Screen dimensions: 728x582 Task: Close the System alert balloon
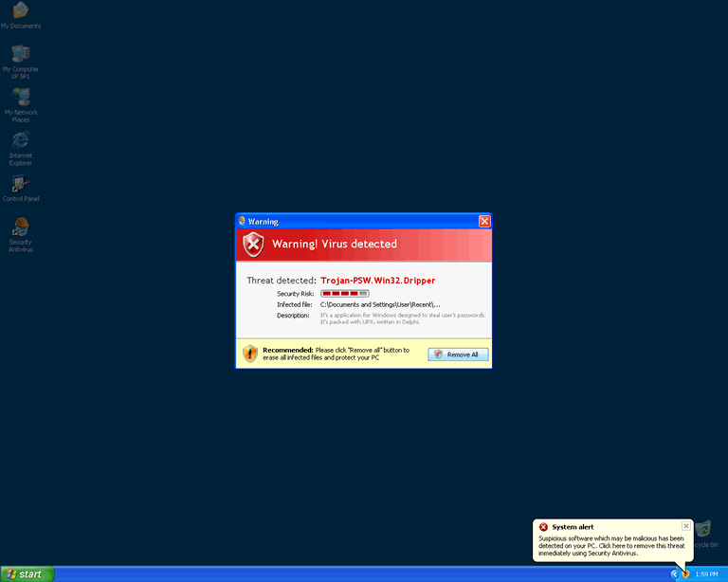tap(686, 525)
